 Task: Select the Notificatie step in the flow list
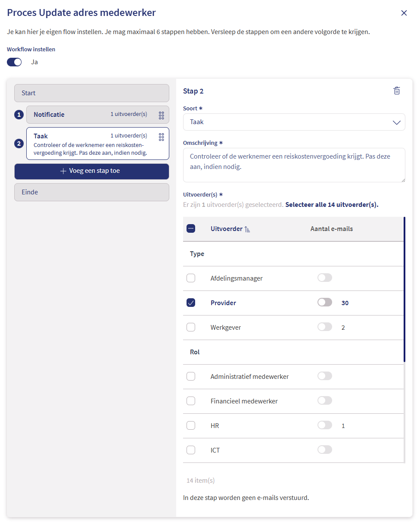pyautogui.click(x=91, y=115)
